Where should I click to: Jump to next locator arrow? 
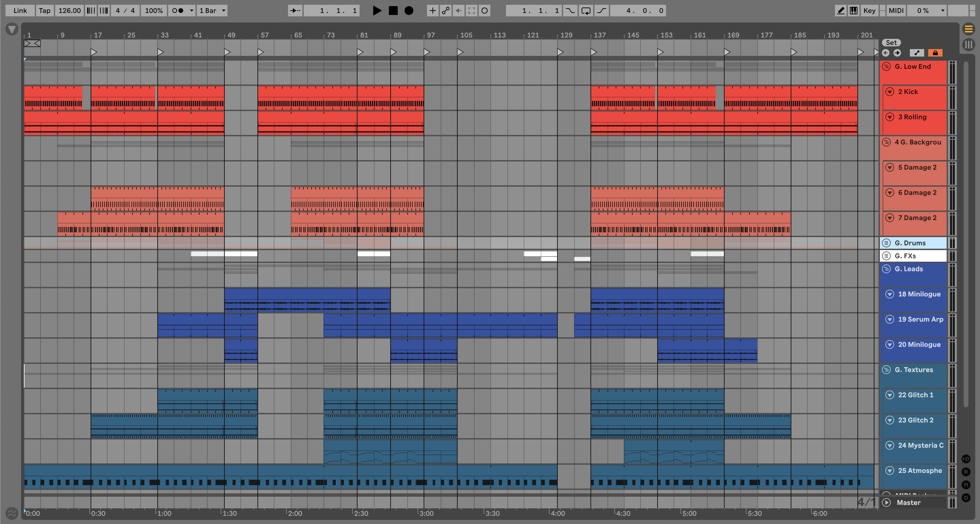click(x=897, y=53)
